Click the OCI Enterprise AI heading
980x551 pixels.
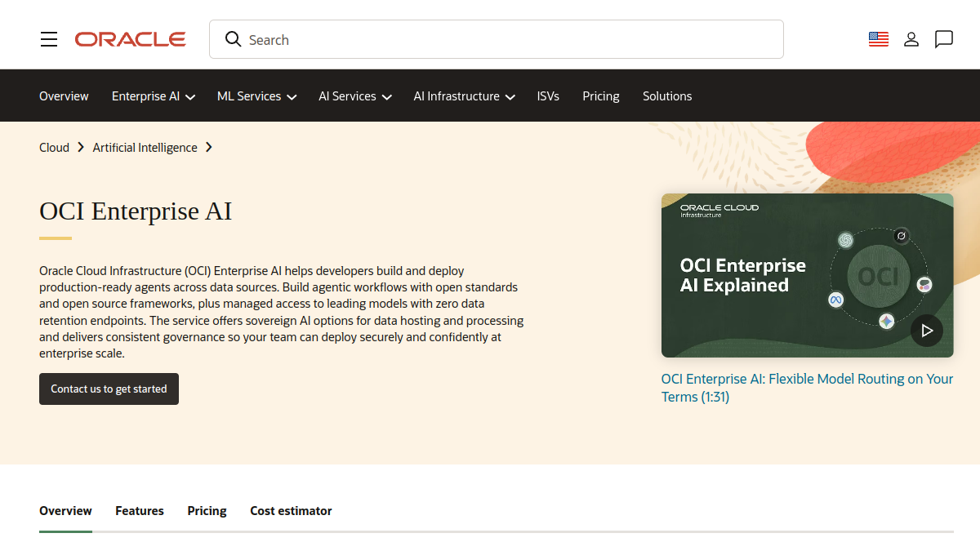tap(136, 211)
